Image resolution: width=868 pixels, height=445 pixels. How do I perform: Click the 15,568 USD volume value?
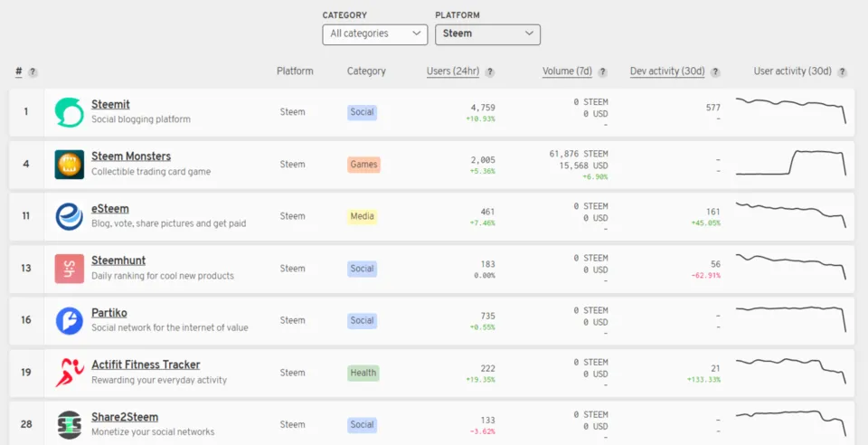pyautogui.click(x=583, y=166)
